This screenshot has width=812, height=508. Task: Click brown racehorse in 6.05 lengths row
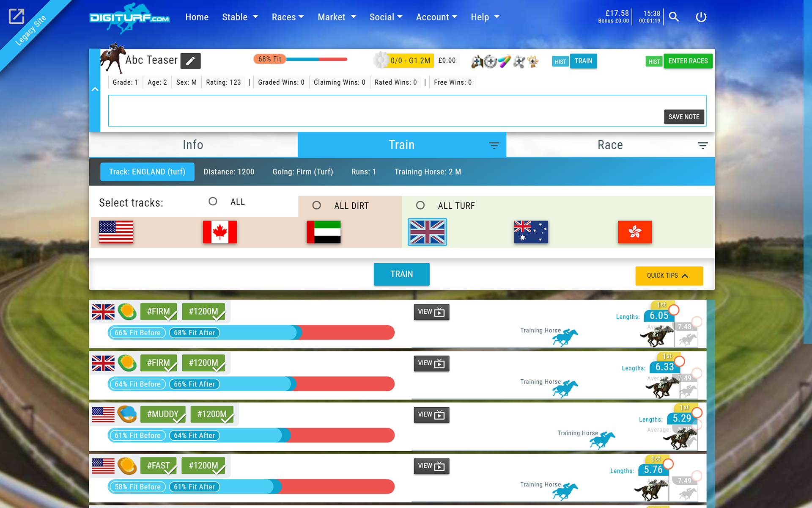coord(656,336)
